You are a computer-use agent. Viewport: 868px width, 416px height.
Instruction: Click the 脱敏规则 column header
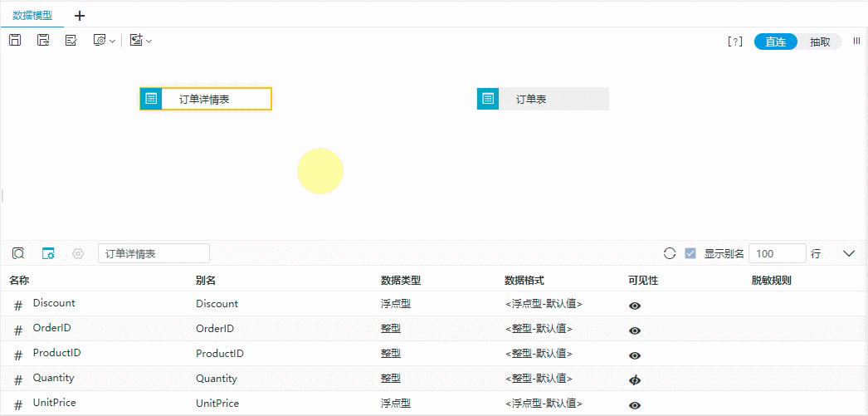click(771, 281)
